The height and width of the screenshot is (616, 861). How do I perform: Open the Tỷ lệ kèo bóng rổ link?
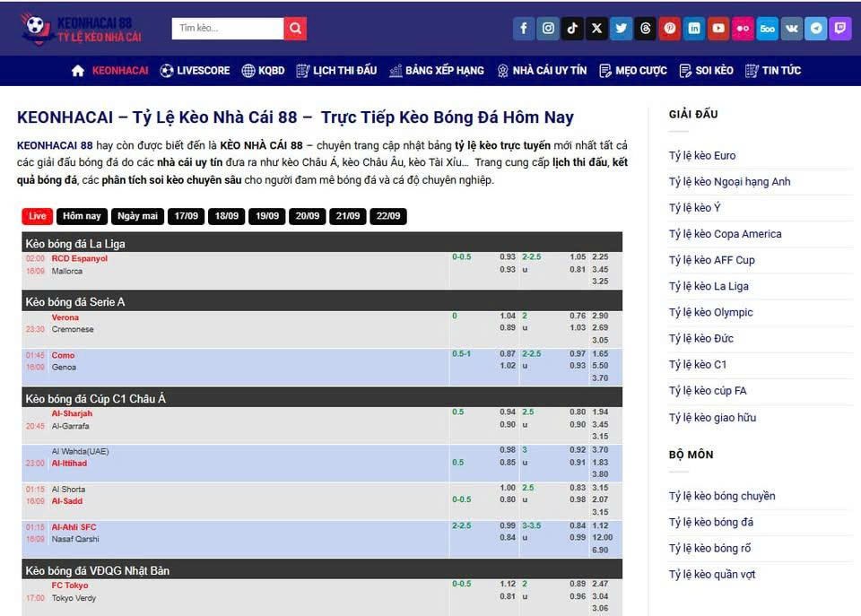point(709,549)
